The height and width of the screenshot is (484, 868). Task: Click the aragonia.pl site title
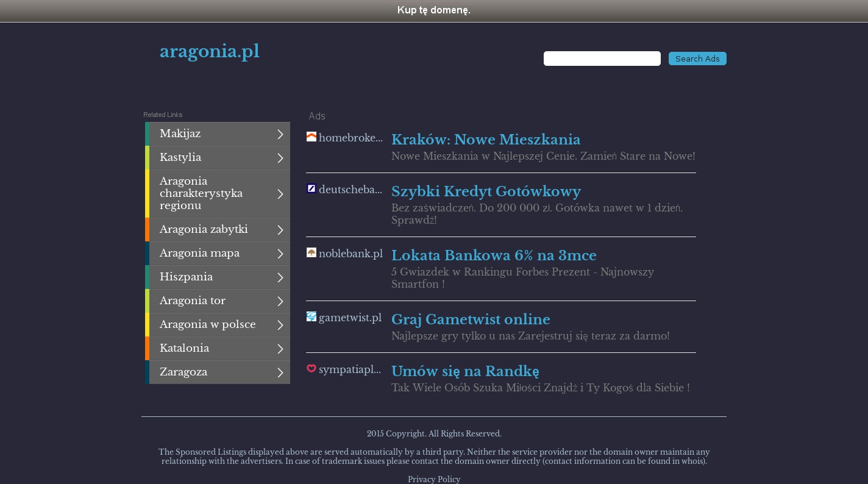coord(210,52)
